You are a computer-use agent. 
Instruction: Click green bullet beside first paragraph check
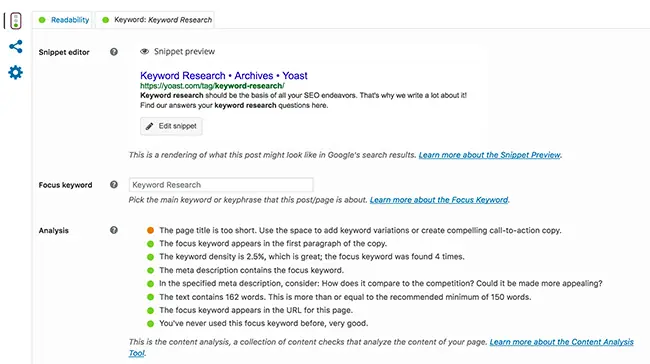tap(150, 244)
